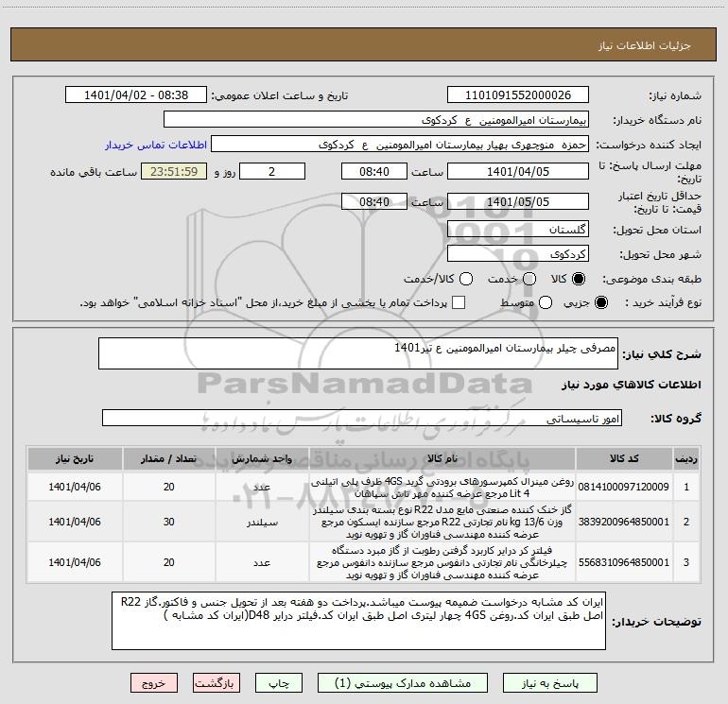Click the quantity 20 cell in row 3
Image resolution: width=728 pixels, height=704 pixels.
[x=168, y=562]
